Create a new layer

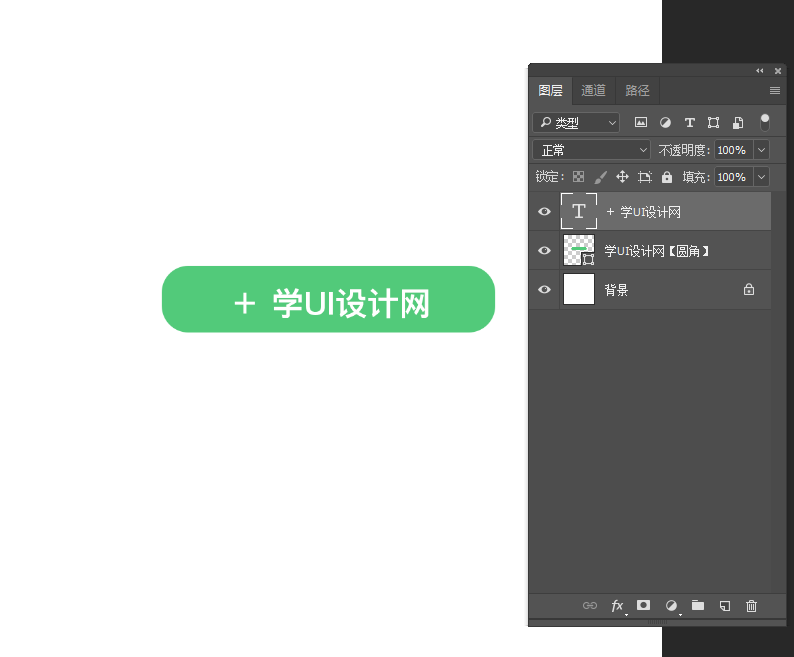tap(725, 606)
